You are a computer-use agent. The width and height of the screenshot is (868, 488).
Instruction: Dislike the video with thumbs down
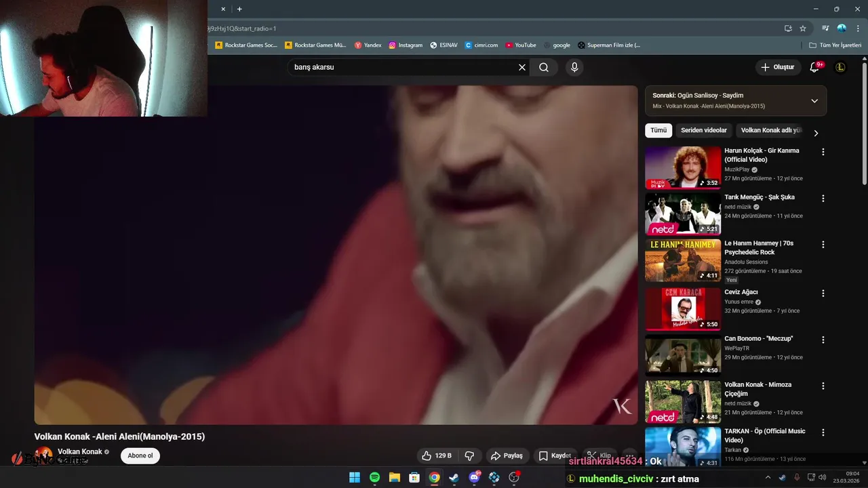click(x=469, y=455)
